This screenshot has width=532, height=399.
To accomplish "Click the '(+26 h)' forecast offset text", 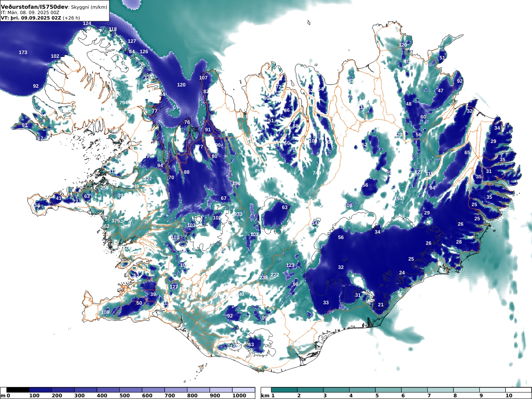I will pos(71,18).
